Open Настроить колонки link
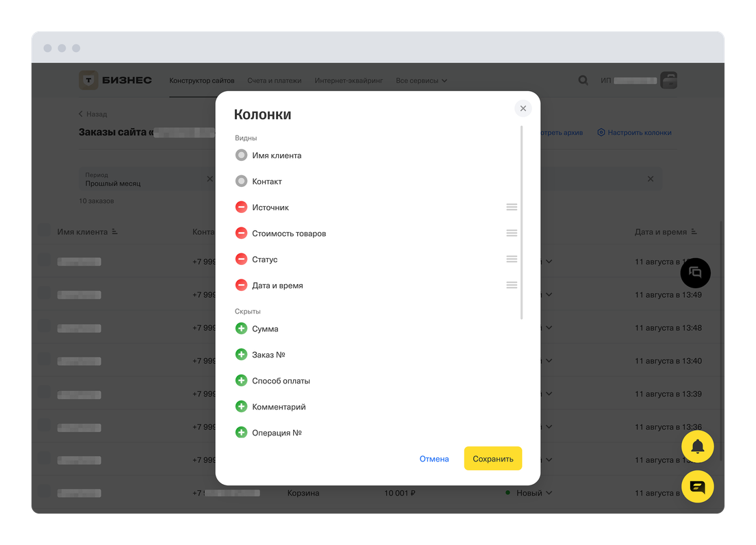This screenshot has height=545, width=756. 634,133
